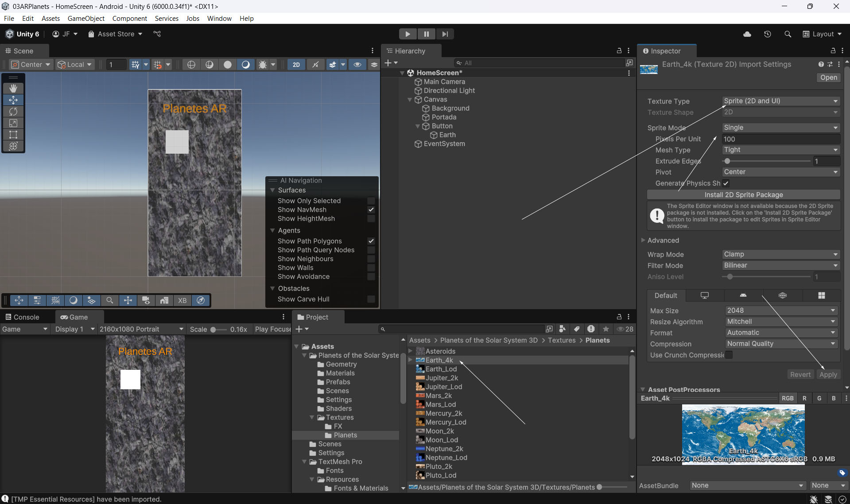Screen dimensions: 850x504
Task: Enable Show Only Selected checkbox
Action: click(x=371, y=201)
